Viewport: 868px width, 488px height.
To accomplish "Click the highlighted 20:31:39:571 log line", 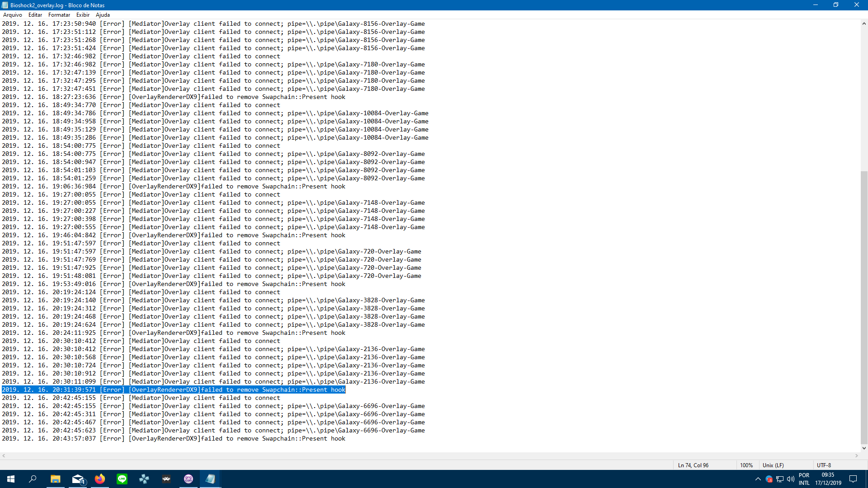I will (x=174, y=390).
